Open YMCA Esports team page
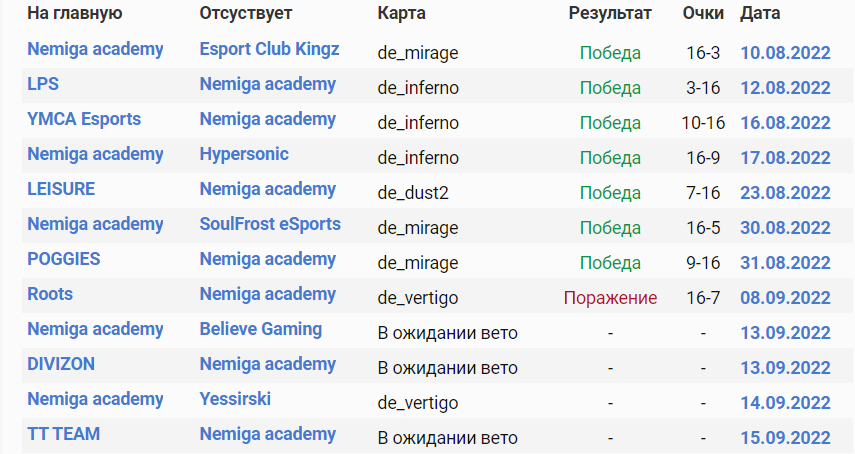The height and width of the screenshot is (454, 855). [84, 119]
